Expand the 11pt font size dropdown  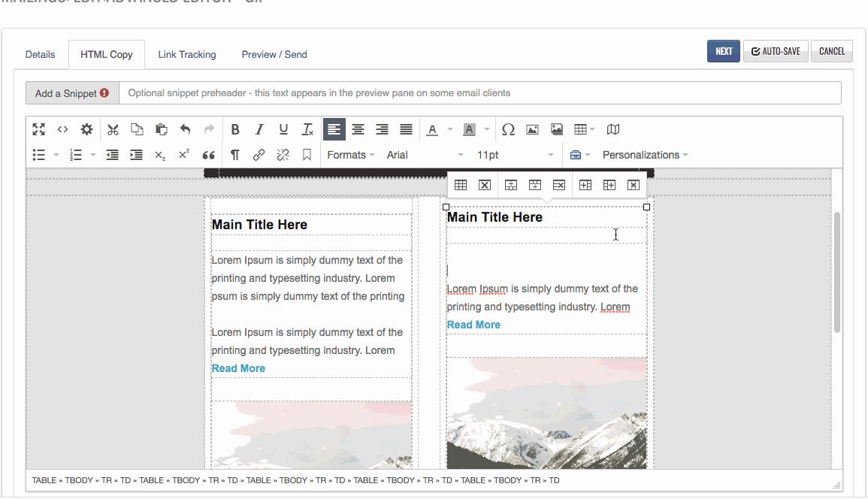(516, 155)
